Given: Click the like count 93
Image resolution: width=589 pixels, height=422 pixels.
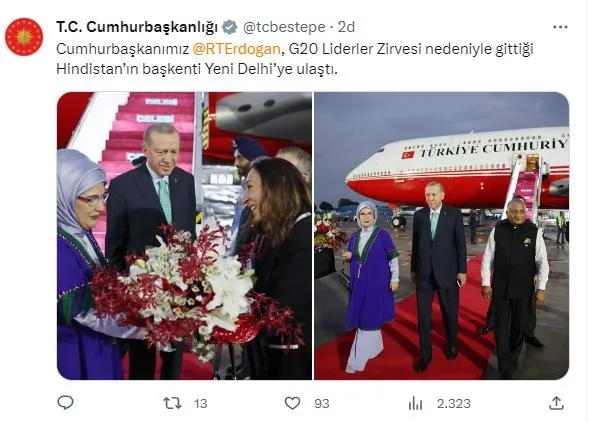Looking at the screenshot, I should pyautogui.click(x=322, y=404).
